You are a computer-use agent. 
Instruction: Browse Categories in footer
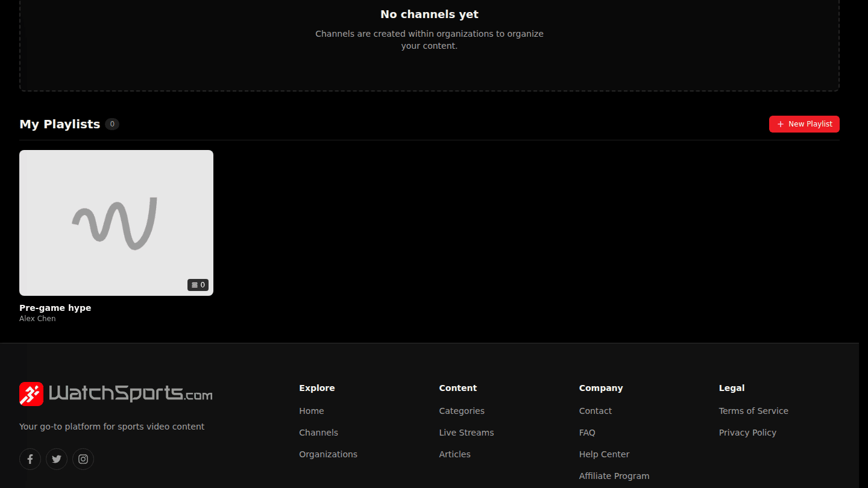[x=462, y=411]
